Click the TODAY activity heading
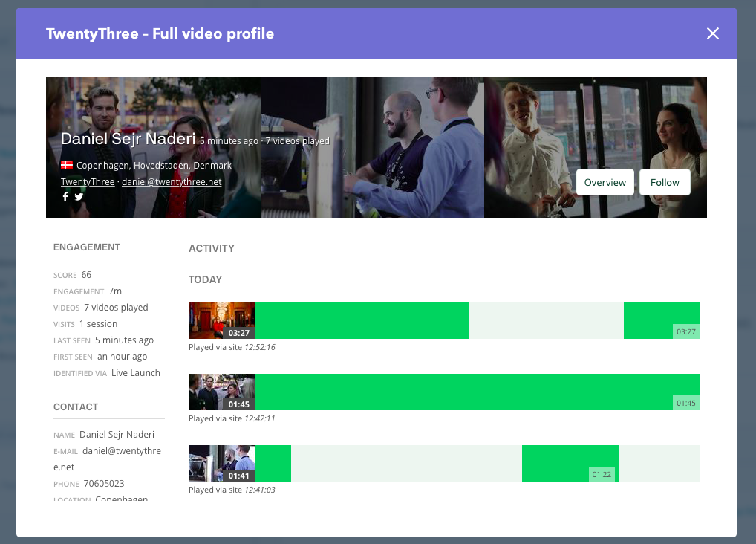 pos(206,280)
